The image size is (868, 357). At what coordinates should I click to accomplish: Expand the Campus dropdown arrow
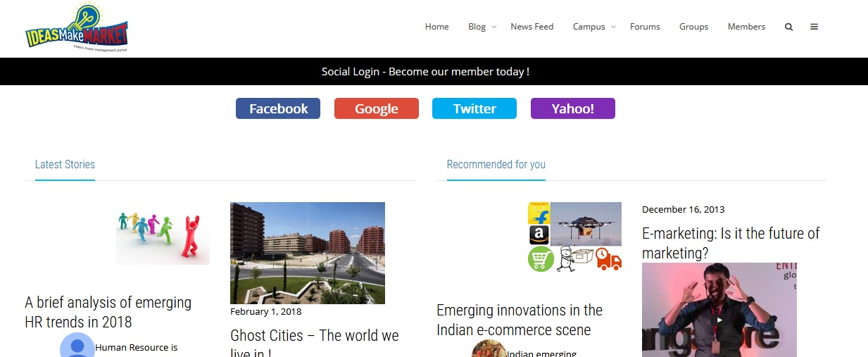(613, 27)
